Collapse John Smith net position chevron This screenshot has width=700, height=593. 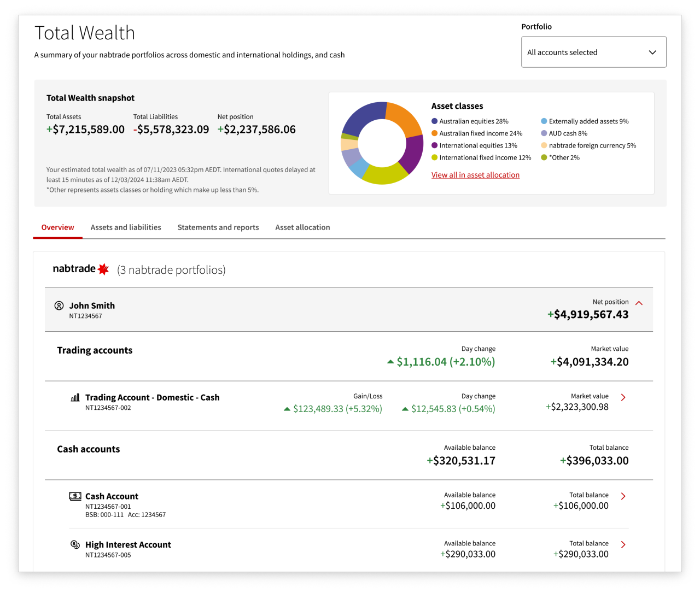click(639, 303)
